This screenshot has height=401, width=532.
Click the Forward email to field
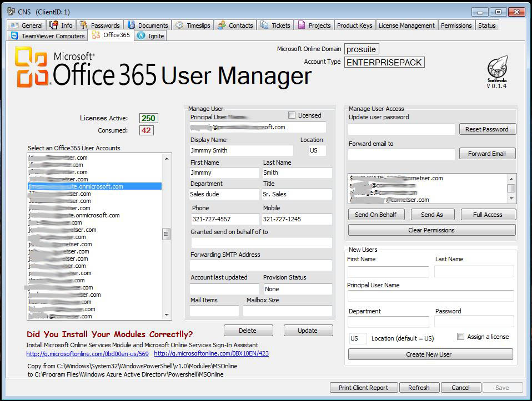[401, 154]
